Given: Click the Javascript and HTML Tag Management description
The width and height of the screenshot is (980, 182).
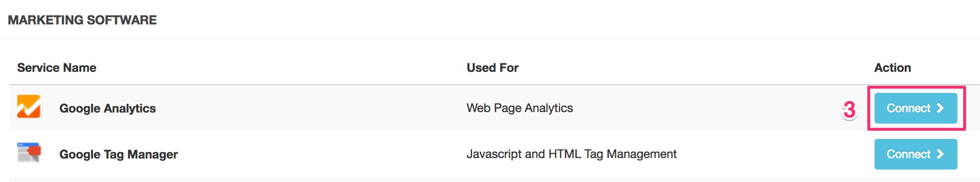Looking at the screenshot, I should pyautogui.click(x=572, y=154).
